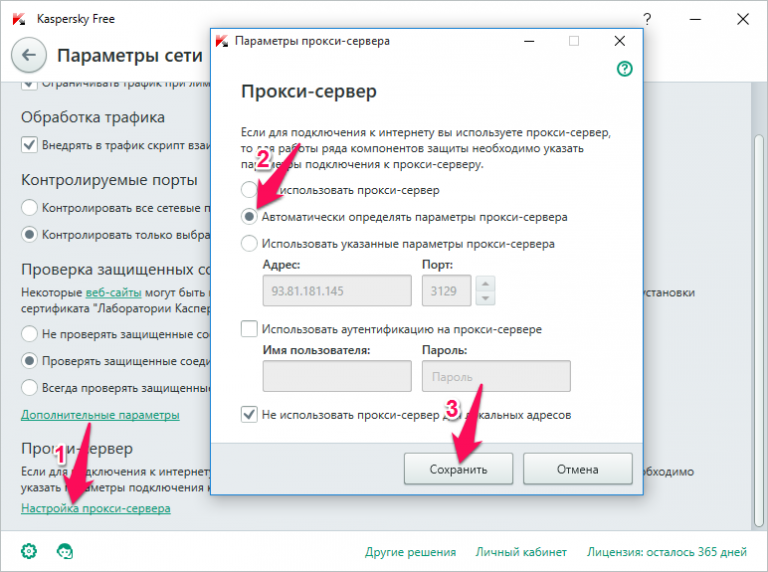The height and width of the screenshot is (572, 768).
Task: Open Настройка прокси-сервера link
Action: 95,508
